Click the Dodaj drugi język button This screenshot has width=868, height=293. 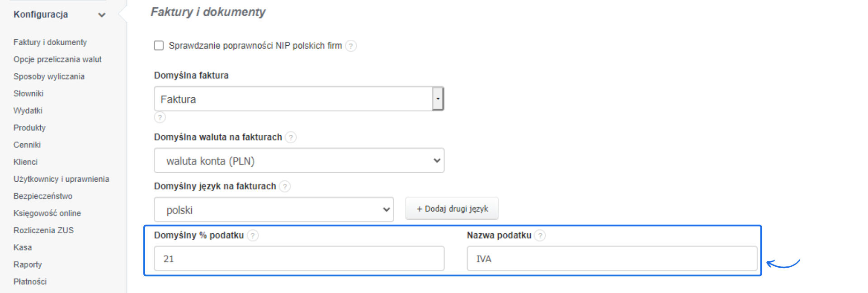tap(452, 208)
